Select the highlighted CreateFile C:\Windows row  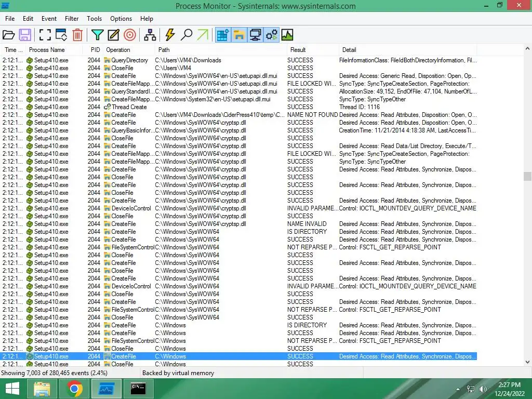[238, 356]
